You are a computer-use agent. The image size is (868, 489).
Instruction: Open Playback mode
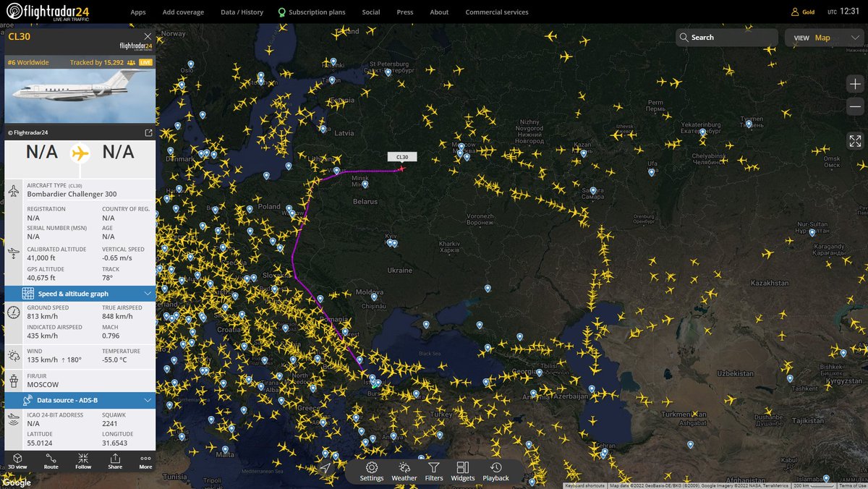496,472
